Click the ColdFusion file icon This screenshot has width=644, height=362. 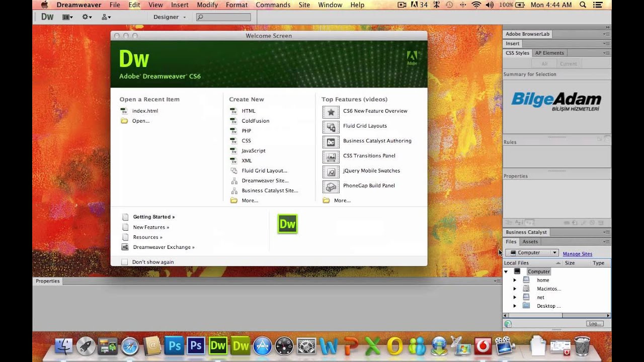click(x=233, y=121)
